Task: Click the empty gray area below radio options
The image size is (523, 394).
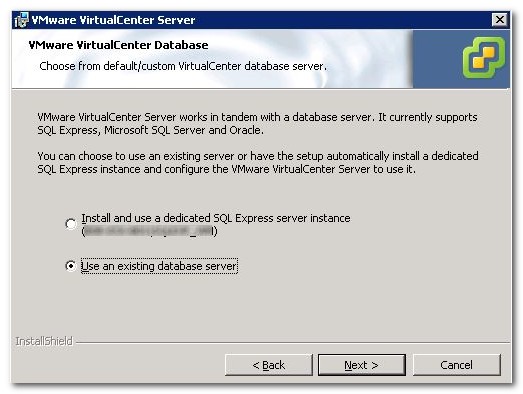Action: pyautogui.click(x=260, y=305)
